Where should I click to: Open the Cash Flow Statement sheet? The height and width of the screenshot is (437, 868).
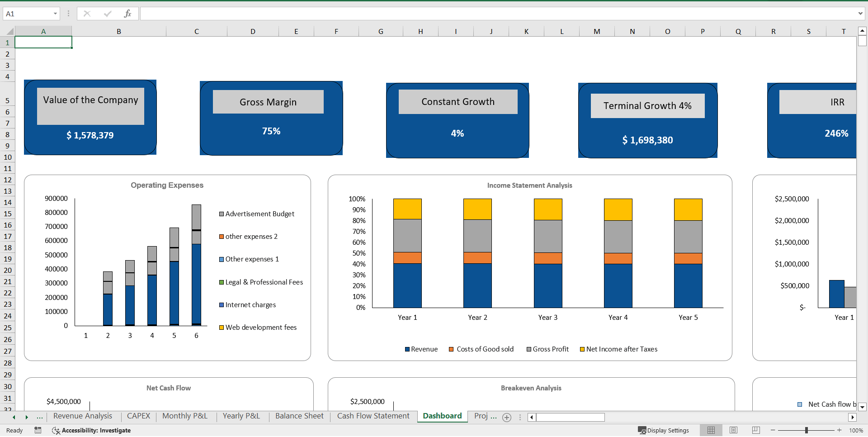[x=373, y=416]
